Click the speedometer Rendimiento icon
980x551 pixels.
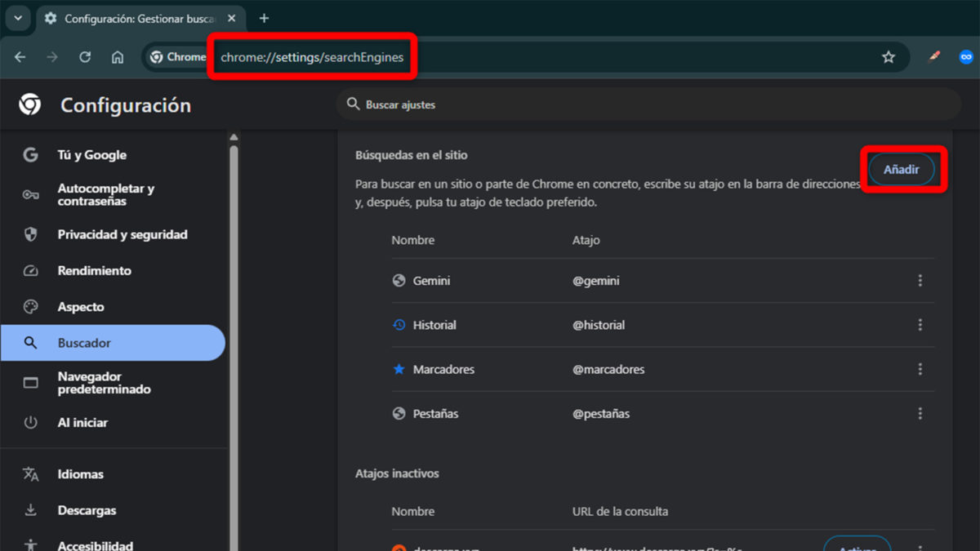coord(30,270)
